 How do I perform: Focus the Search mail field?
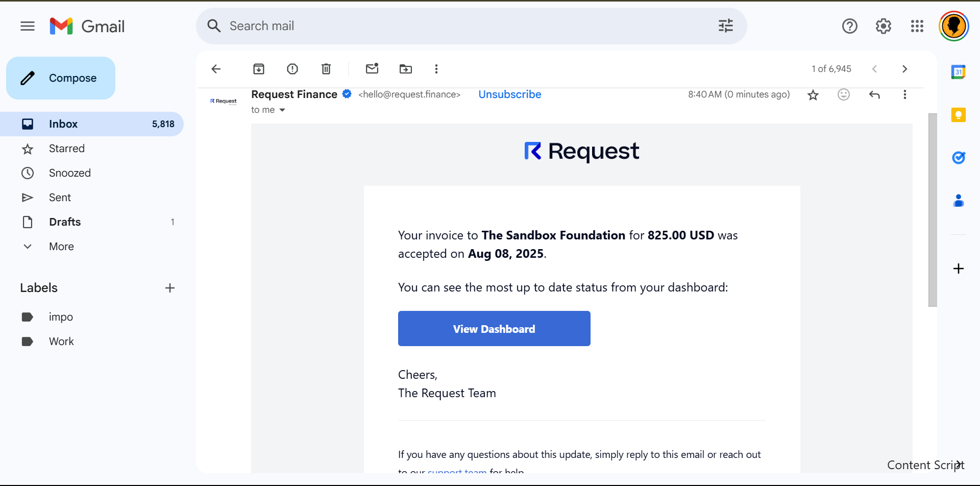tap(459, 26)
